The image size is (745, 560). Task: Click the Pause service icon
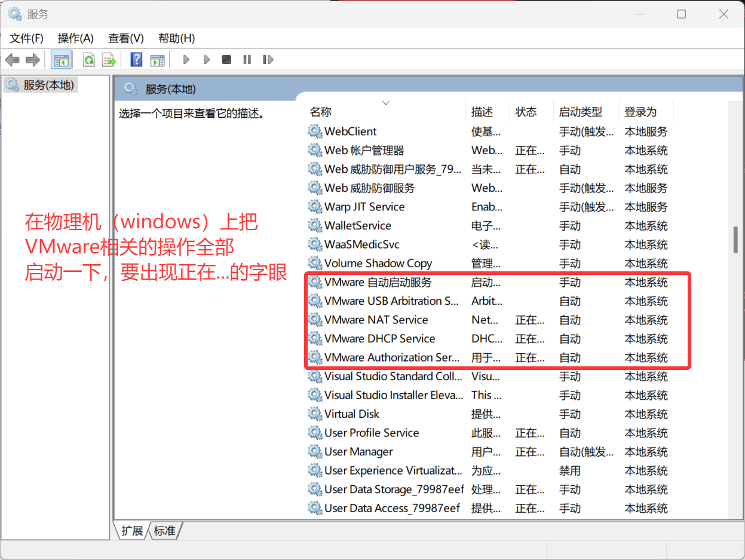(x=247, y=60)
